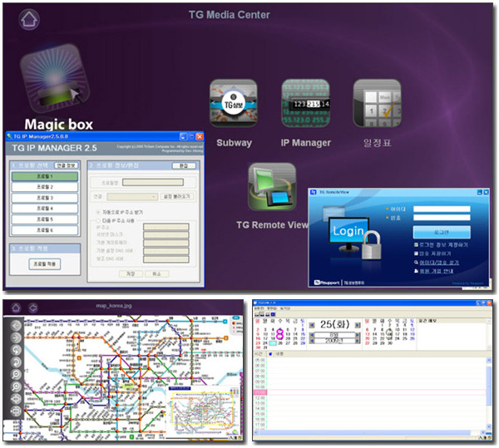Launch the TG Remote View app icon
The image size is (499, 448).
click(272, 187)
